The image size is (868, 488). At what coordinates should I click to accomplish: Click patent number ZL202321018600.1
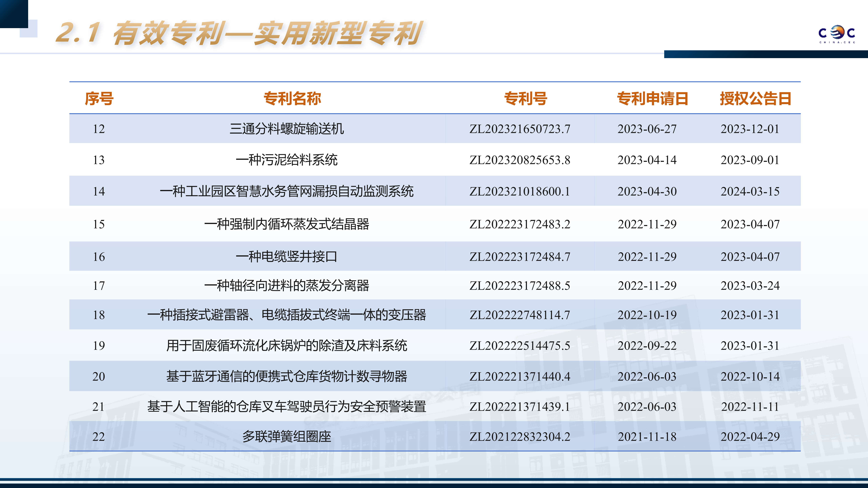pyautogui.click(x=520, y=191)
